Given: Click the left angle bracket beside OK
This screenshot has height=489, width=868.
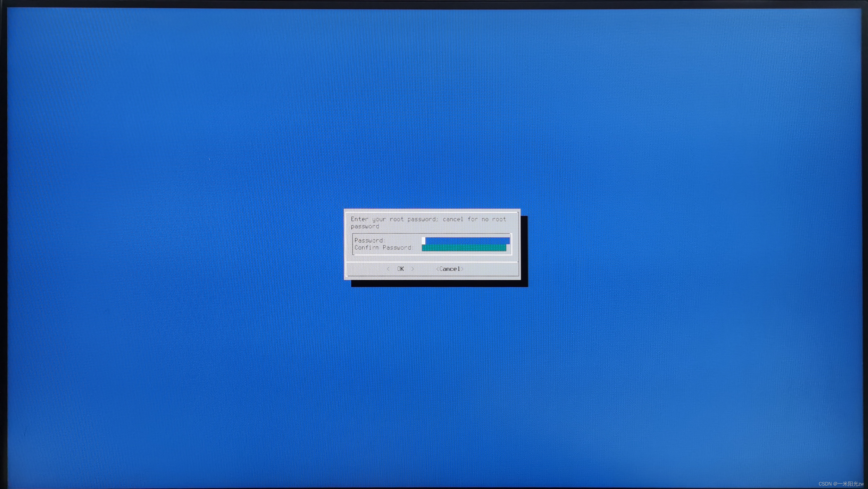Looking at the screenshot, I should tap(388, 269).
